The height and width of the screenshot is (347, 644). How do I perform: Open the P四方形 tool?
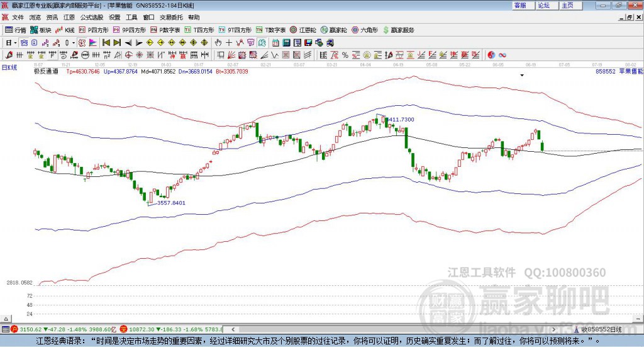click(94, 30)
